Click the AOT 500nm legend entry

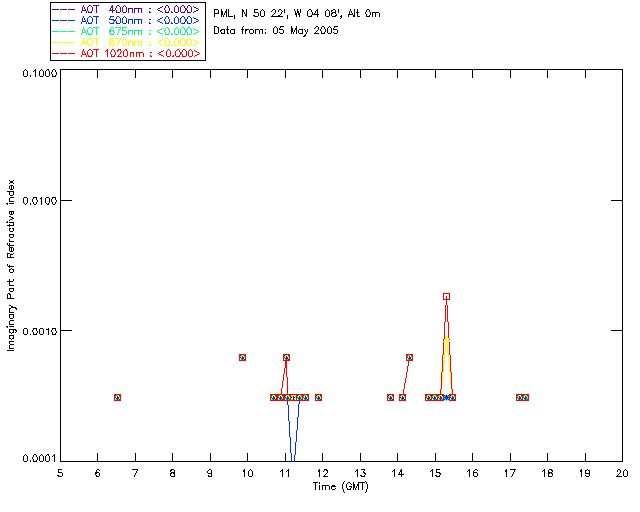pyautogui.click(x=126, y=20)
